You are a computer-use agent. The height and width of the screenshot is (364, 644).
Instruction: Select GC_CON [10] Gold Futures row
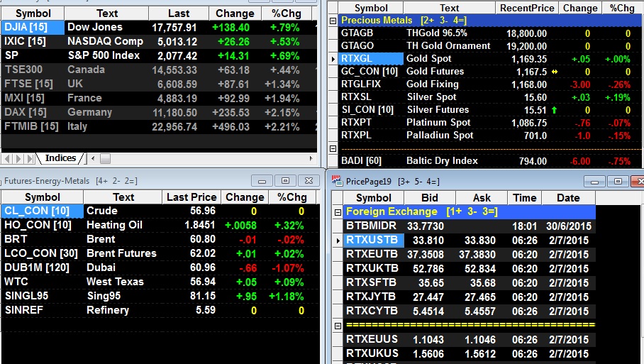[490, 72]
